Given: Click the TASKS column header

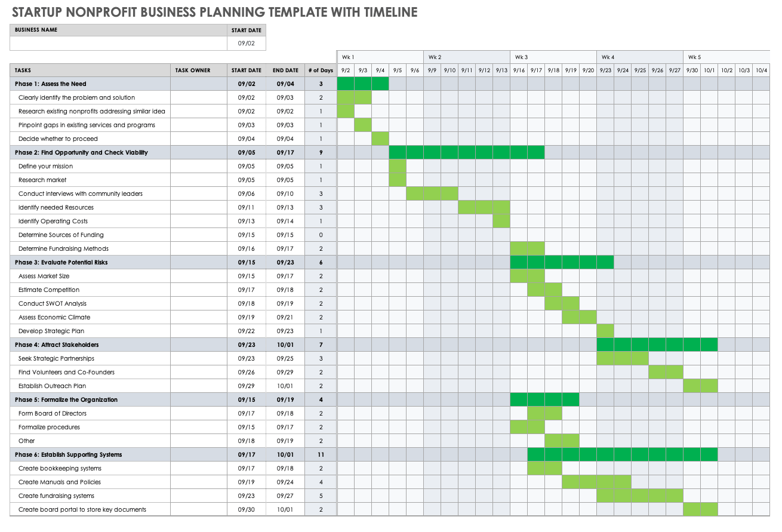Looking at the screenshot, I should click(x=90, y=70).
